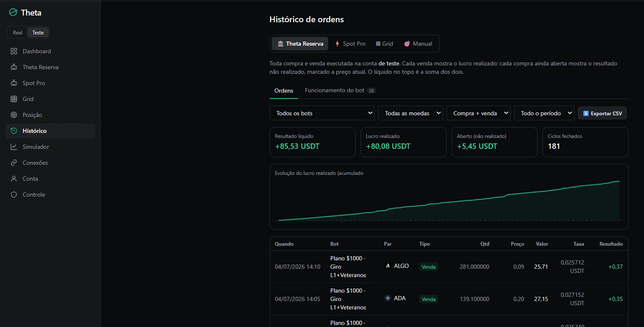Switch to the Real account mode
The height and width of the screenshot is (327, 644).
pyautogui.click(x=18, y=32)
